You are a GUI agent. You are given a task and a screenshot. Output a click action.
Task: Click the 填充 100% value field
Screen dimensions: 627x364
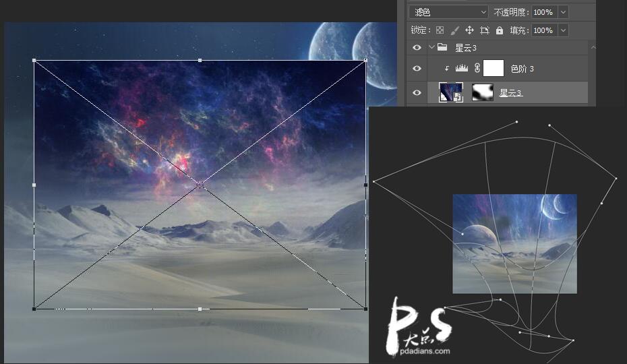click(x=544, y=30)
